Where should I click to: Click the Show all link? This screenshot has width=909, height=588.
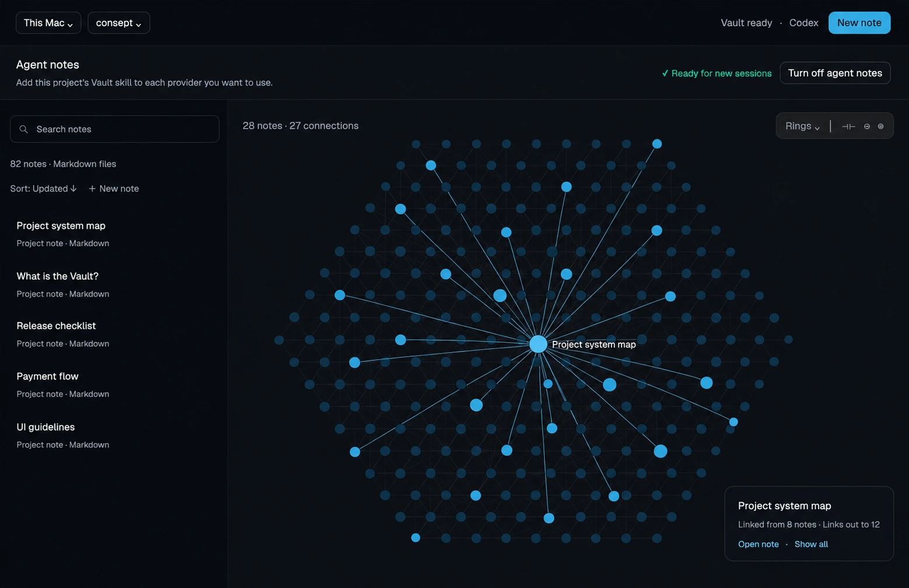point(811,544)
